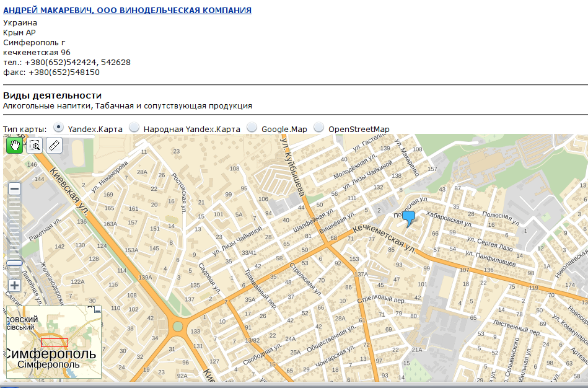Viewport: 588px width, 388px height.
Task: Open Андрей Макаревич company title link
Action: pos(127,11)
